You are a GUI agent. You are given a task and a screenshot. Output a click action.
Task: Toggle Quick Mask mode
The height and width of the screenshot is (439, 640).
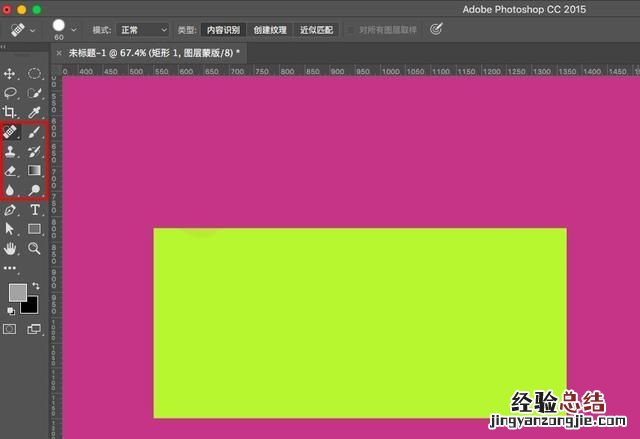(10, 329)
